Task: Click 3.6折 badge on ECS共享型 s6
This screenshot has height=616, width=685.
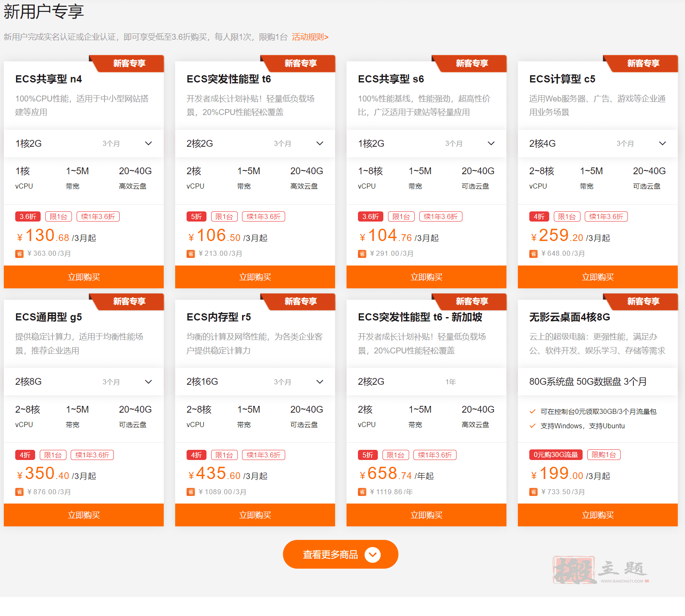Action: [x=371, y=216]
